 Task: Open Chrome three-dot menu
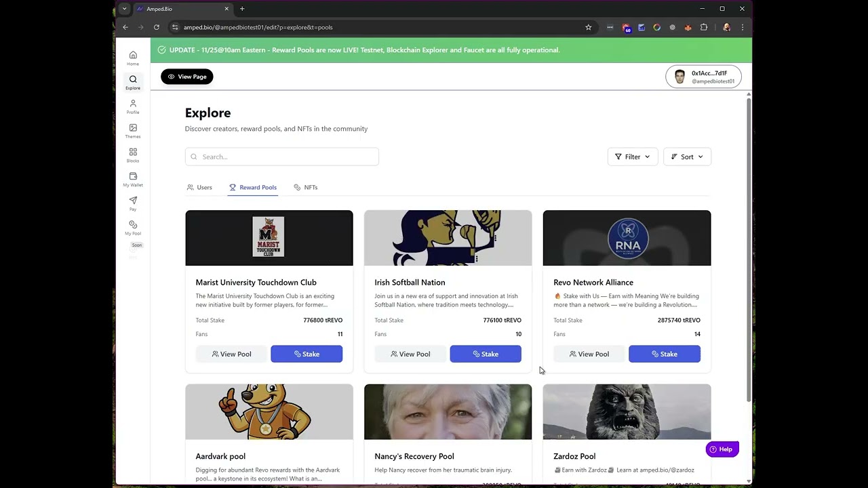[x=743, y=27]
